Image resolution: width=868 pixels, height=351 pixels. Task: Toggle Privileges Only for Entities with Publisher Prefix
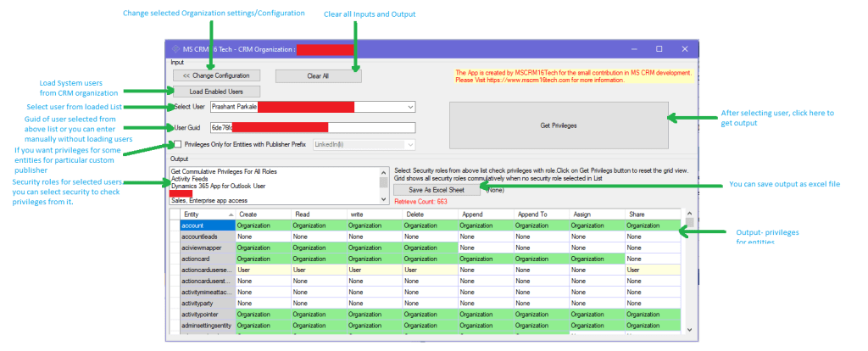pos(178,144)
